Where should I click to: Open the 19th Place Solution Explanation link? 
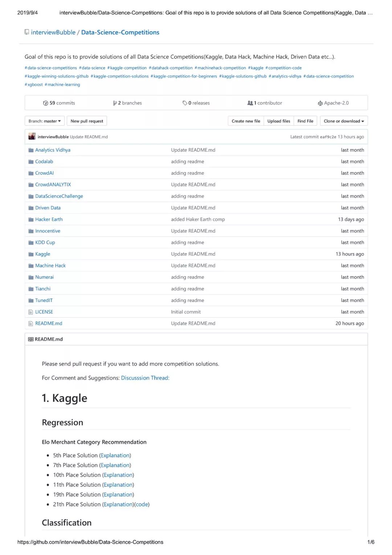click(x=118, y=495)
